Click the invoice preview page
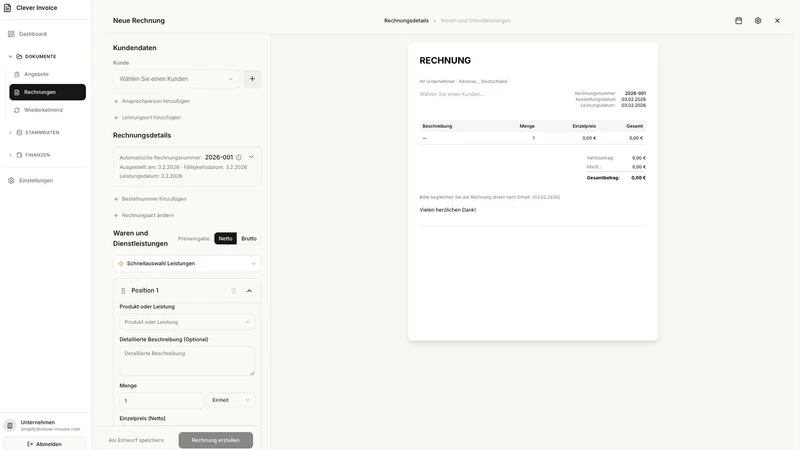The image size is (800, 450). [x=533, y=192]
